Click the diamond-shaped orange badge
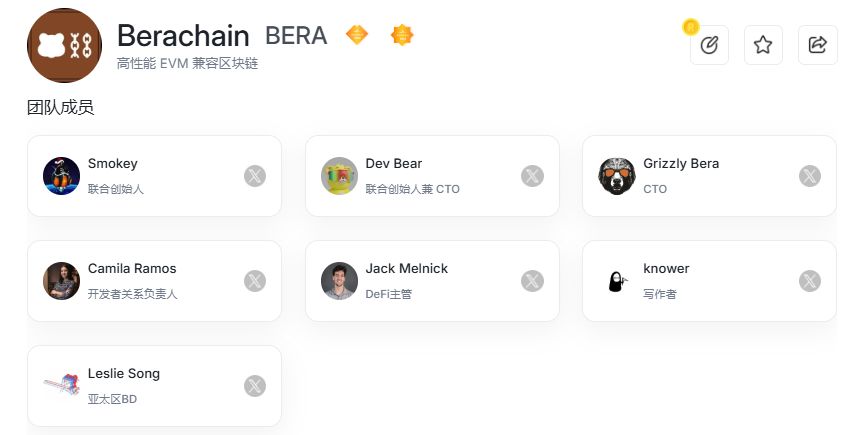850x435 pixels. pos(357,35)
